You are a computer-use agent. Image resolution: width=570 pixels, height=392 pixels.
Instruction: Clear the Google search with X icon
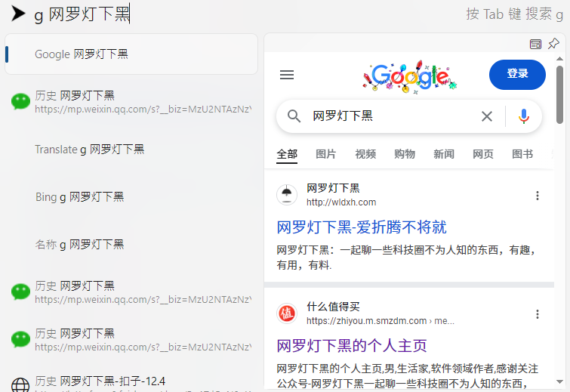coord(487,116)
